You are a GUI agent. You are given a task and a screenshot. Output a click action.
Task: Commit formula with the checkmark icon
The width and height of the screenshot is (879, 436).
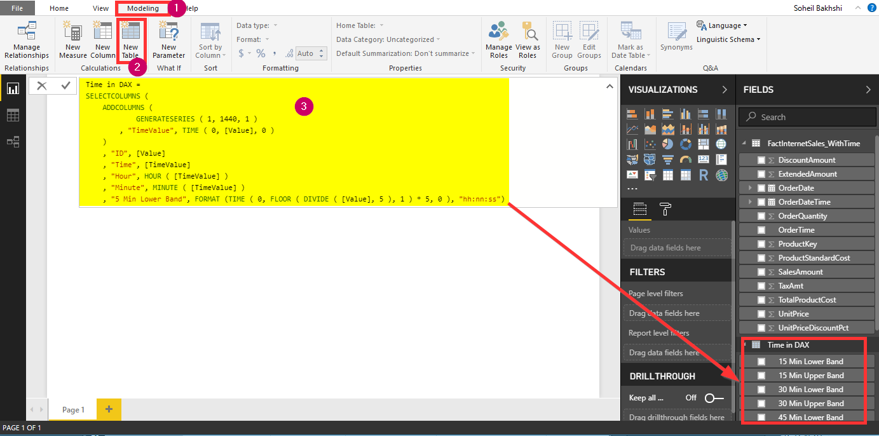click(66, 86)
